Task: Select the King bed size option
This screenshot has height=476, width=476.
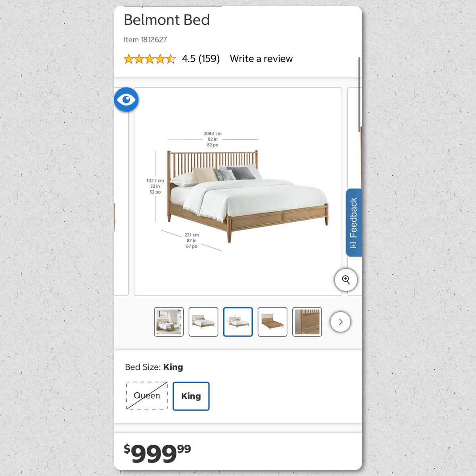Action: [191, 396]
